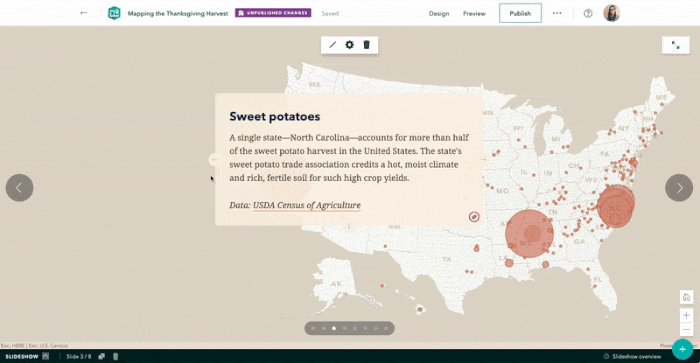Screen dimensions: 700x363
Task: Open the user profile avatar menu
Action: [x=612, y=13]
